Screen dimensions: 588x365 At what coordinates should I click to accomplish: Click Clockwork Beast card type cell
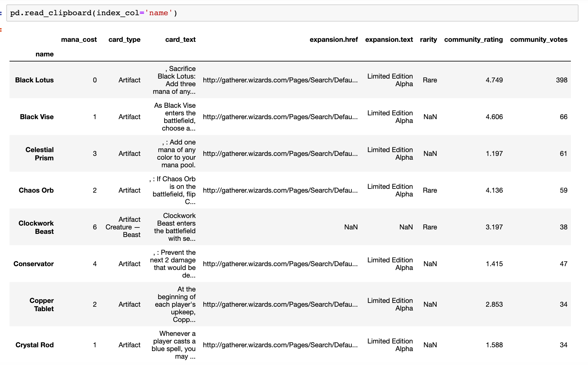pos(123,227)
